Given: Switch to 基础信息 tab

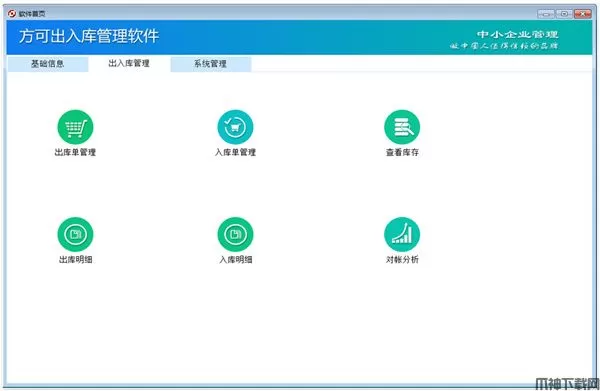Looking at the screenshot, I should [48, 64].
